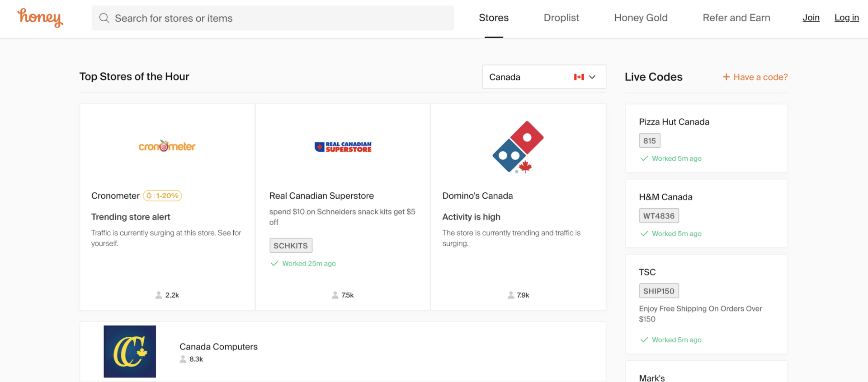
Task: Open H&M Canada live code
Action: [x=665, y=197]
